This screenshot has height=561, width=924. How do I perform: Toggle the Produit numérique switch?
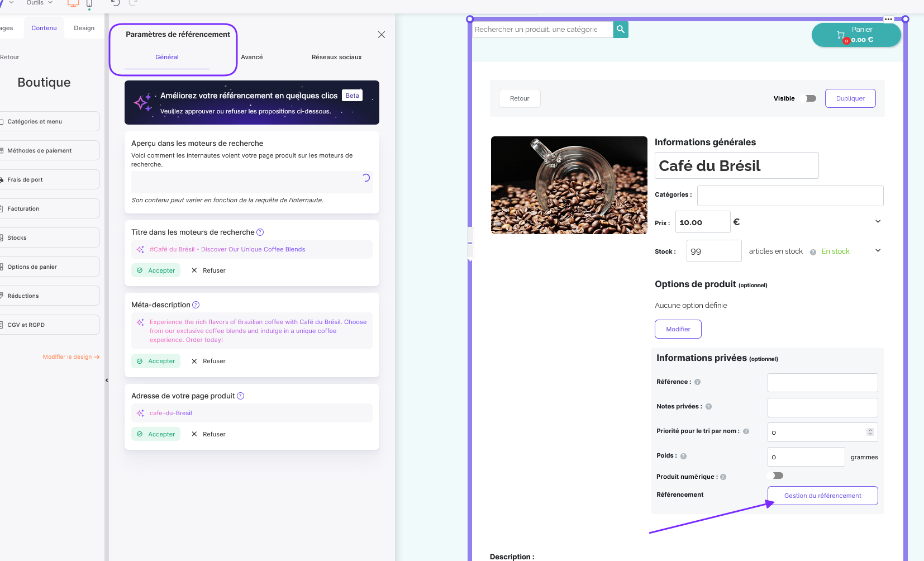(x=776, y=476)
